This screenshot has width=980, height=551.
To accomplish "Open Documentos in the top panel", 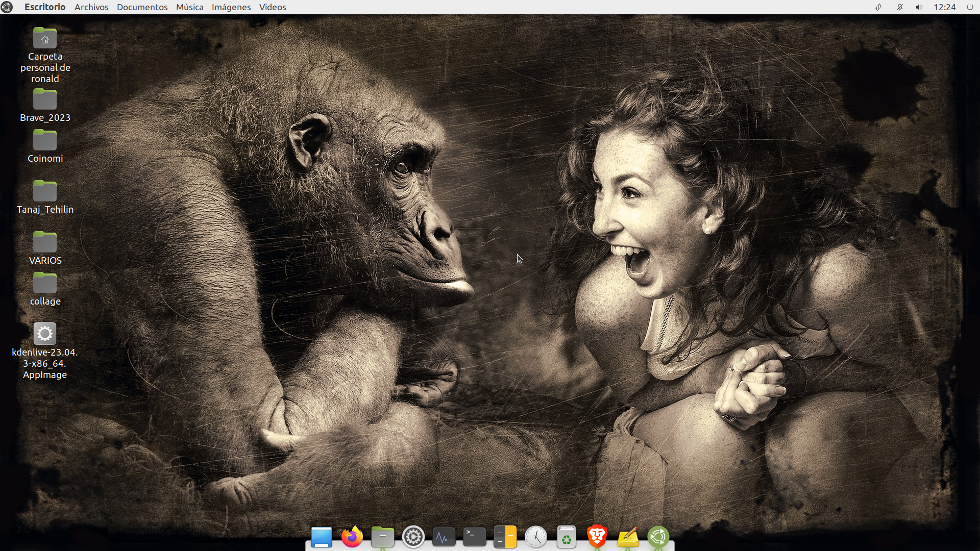I will [x=142, y=7].
